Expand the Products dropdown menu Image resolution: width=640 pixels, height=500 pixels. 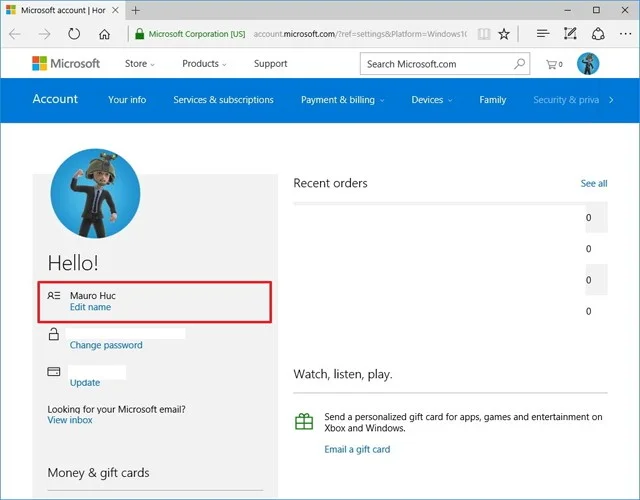tap(204, 64)
